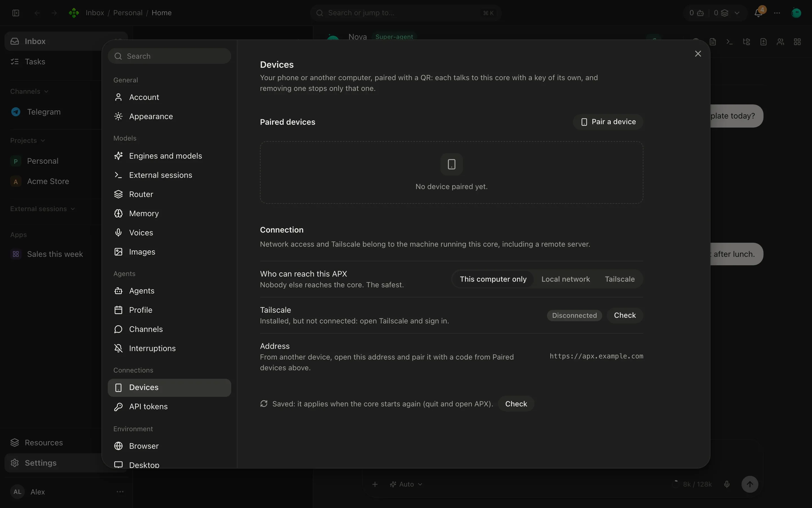
Task: Click the Search or jump to field
Action: click(x=405, y=13)
